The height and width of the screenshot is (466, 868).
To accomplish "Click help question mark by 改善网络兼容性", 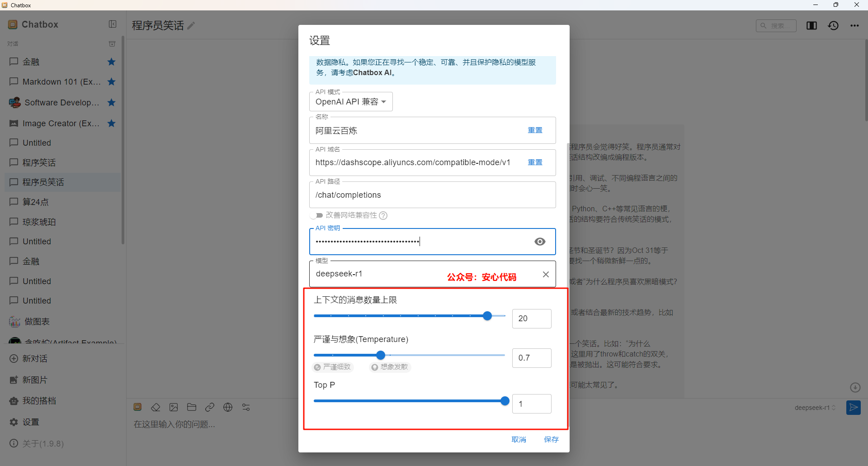I will (x=383, y=215).
